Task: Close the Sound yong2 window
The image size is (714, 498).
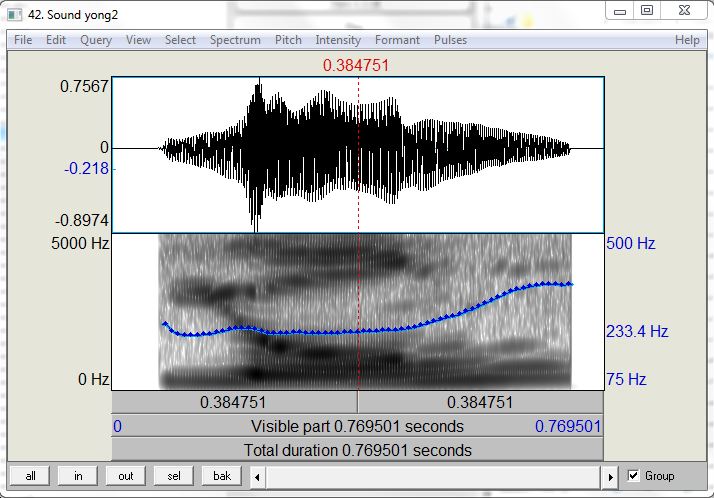Action: [x=684, y=11]
